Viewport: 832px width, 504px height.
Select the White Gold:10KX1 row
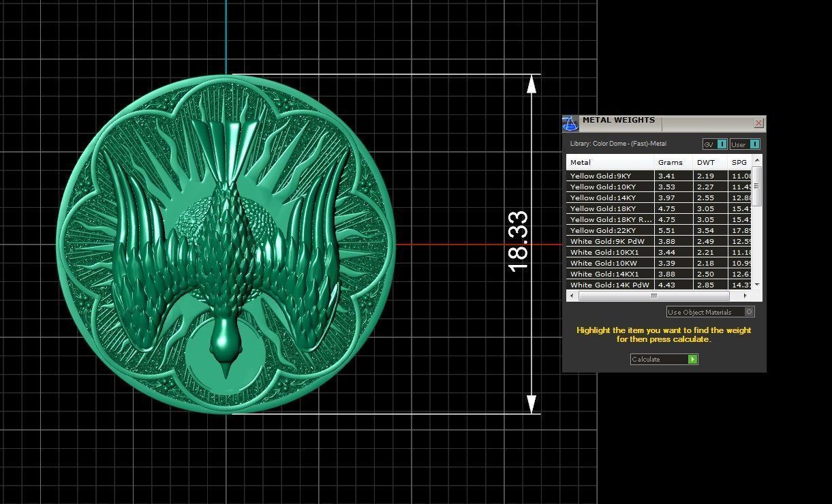660,252
